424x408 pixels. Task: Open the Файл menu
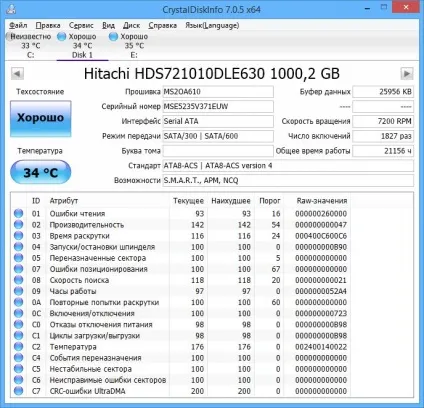click(x=18, y=25)
